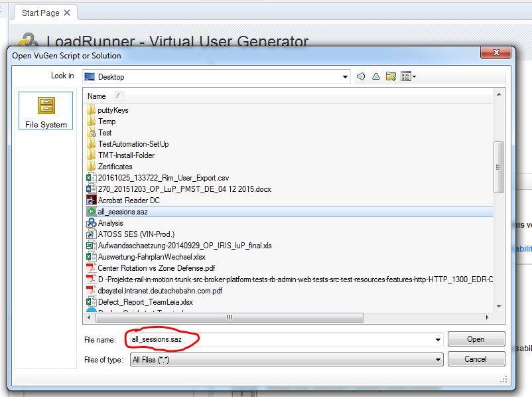Click the Up One Level icon
The height and width of the screenshot is (397, 532).
click(376, 76)
